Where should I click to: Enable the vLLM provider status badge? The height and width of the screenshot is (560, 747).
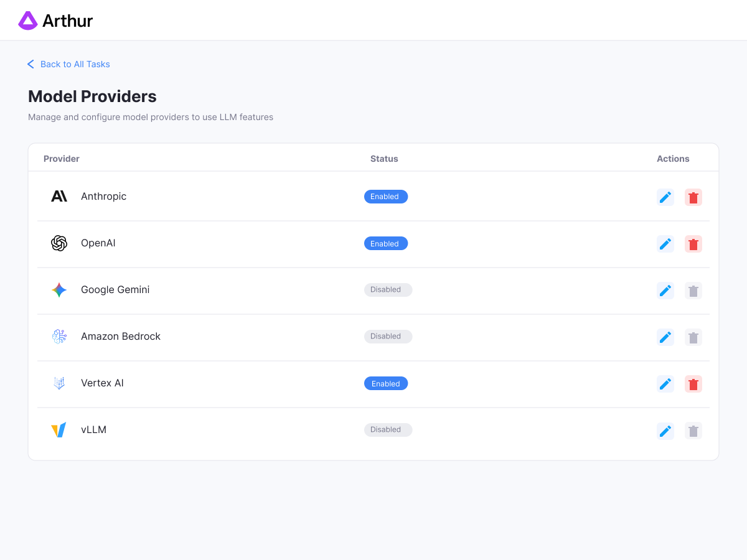(x=388, y=429)
